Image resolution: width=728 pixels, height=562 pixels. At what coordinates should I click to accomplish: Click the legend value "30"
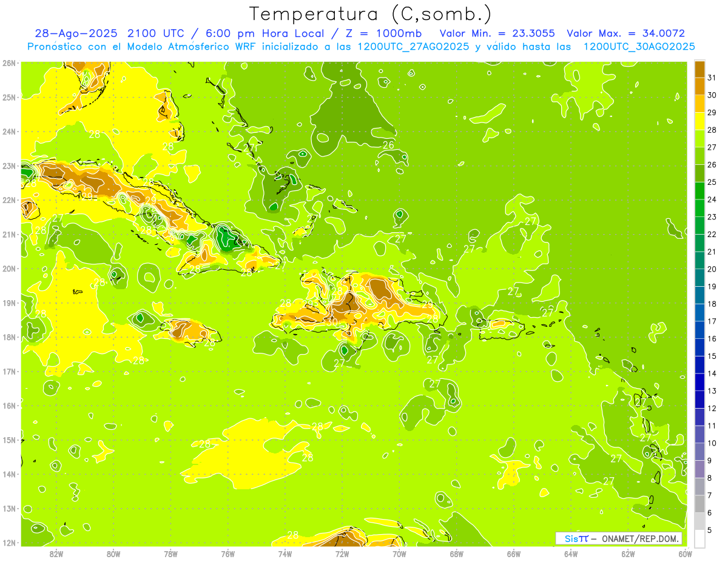tap(712, 95)
